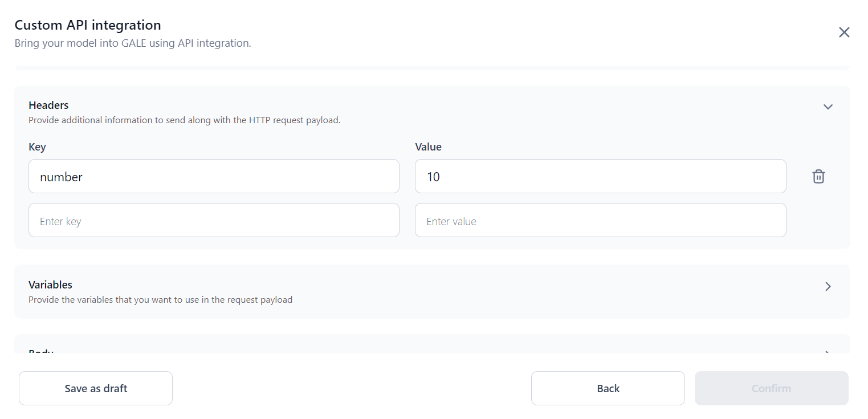868x419 pixels.
Task: Click the Headers description about HTTP payload
Action: click(x=184, y=120)
